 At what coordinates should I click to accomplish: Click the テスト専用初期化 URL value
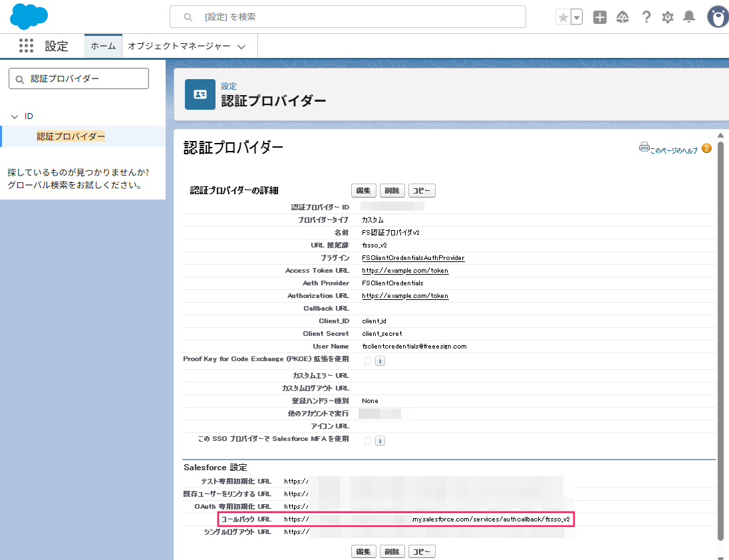(x=424, y=482)
